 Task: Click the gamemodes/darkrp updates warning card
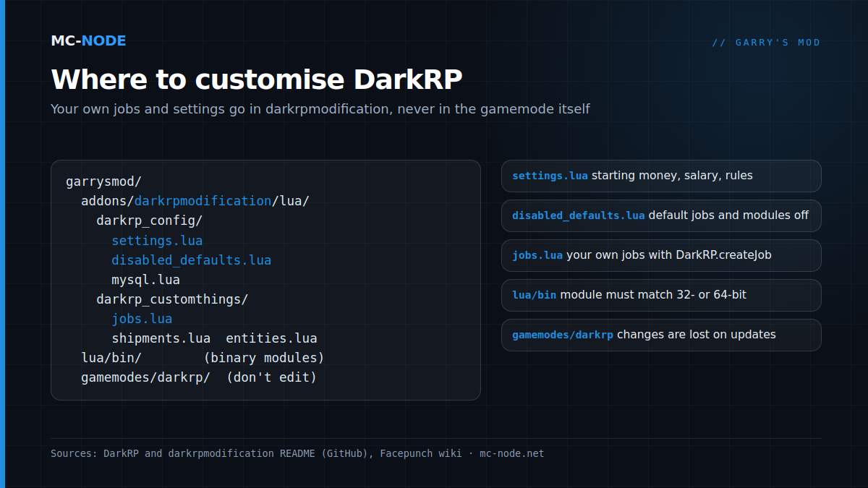[x=661, y=335]
